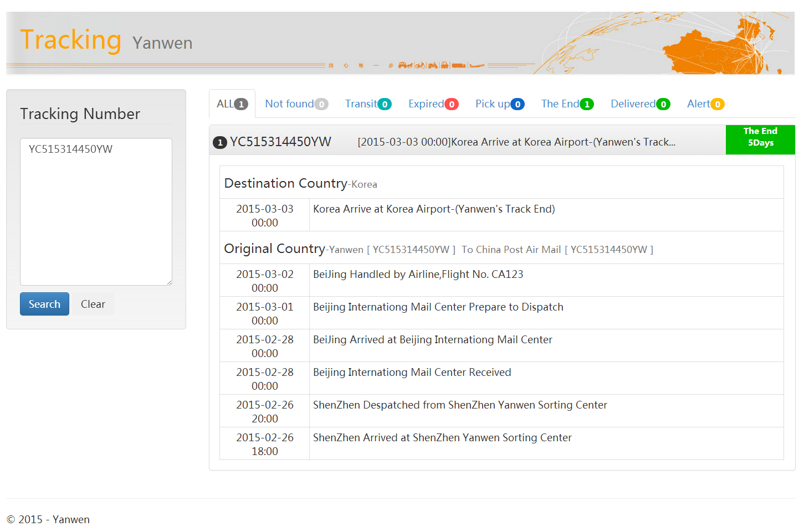Select the Mail Center Received entry
This screenshot has width=804, height=532.
coord(412,372)
